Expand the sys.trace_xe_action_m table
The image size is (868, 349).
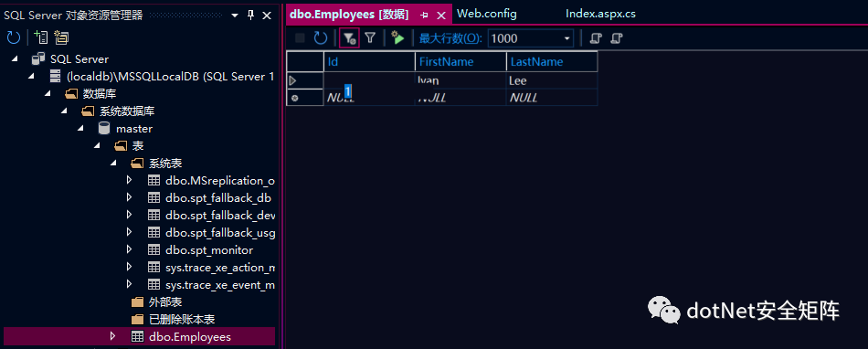tap(130, 267)
